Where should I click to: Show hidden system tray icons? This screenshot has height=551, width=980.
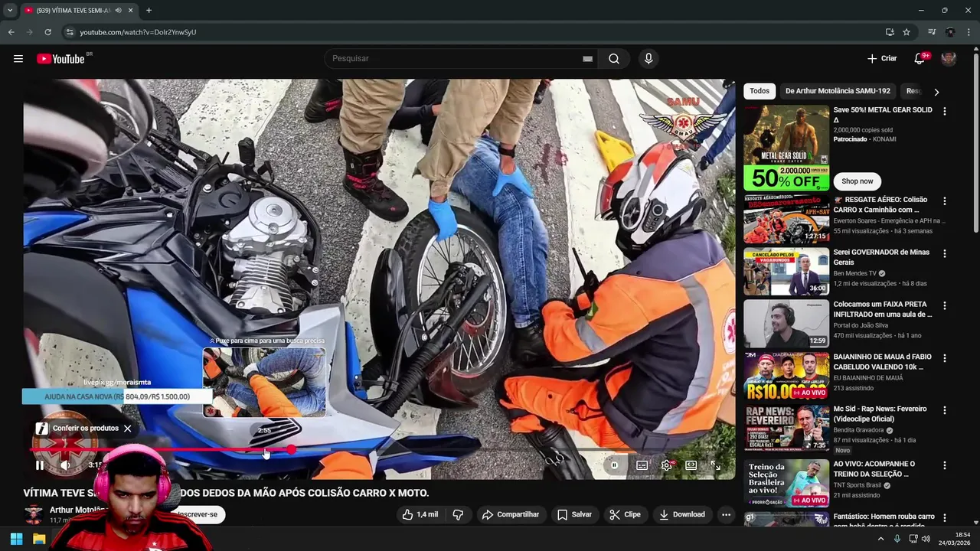click(x=880, y=539)
